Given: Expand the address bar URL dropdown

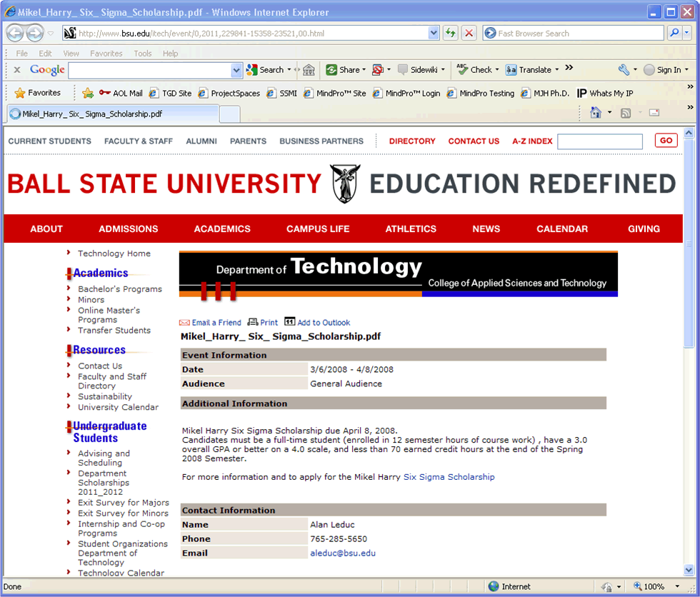Looking at the screenshot, I should tap(434, 33).
